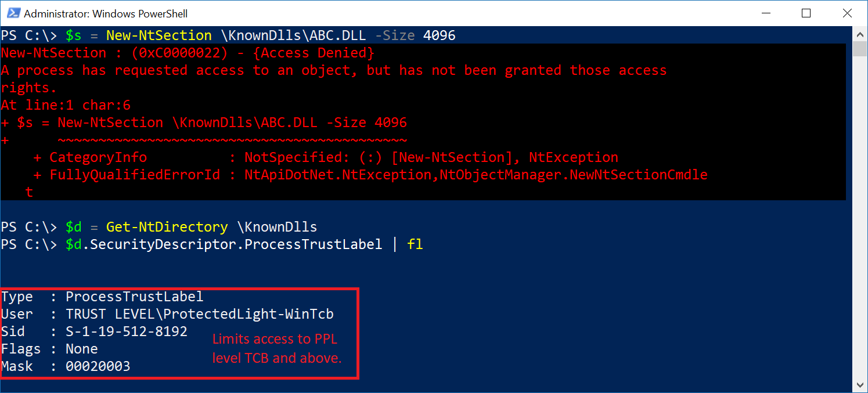Click the yellow New-NtSection command on first line
The width and height of the screenshot is (868, 393).
point(159,35)
